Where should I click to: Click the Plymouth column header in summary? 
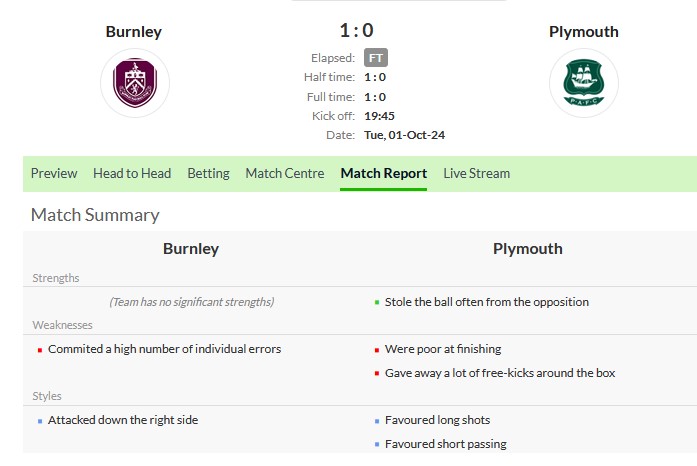(527, 248)
